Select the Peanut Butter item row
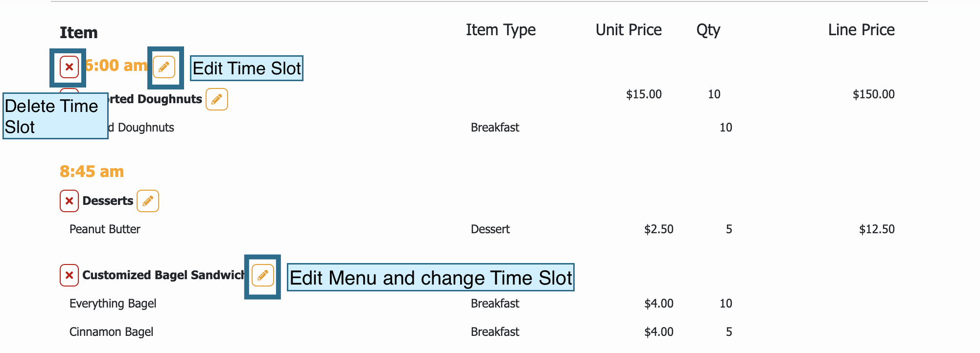Viewport: 980px width, 353px height. [x=482, y=229]
